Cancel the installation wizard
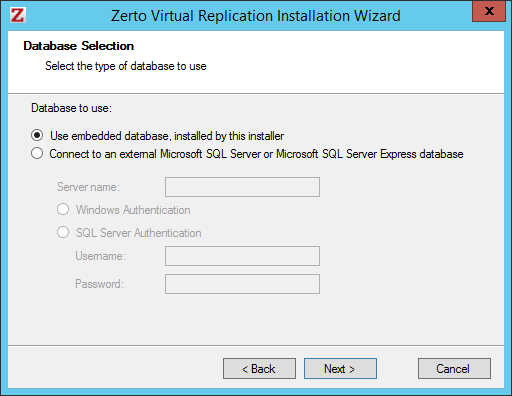This screenshot has height=396, width=512. pos(454,369)
